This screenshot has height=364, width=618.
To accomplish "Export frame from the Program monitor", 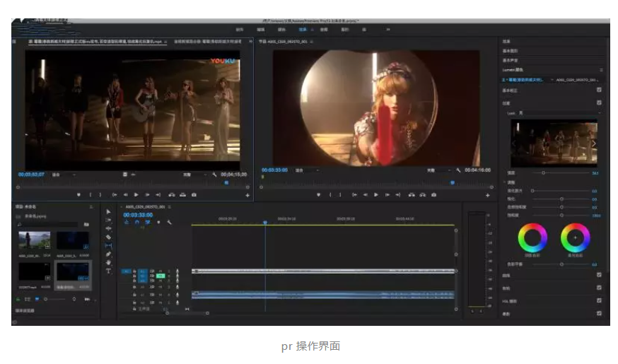I will [433, 195].
